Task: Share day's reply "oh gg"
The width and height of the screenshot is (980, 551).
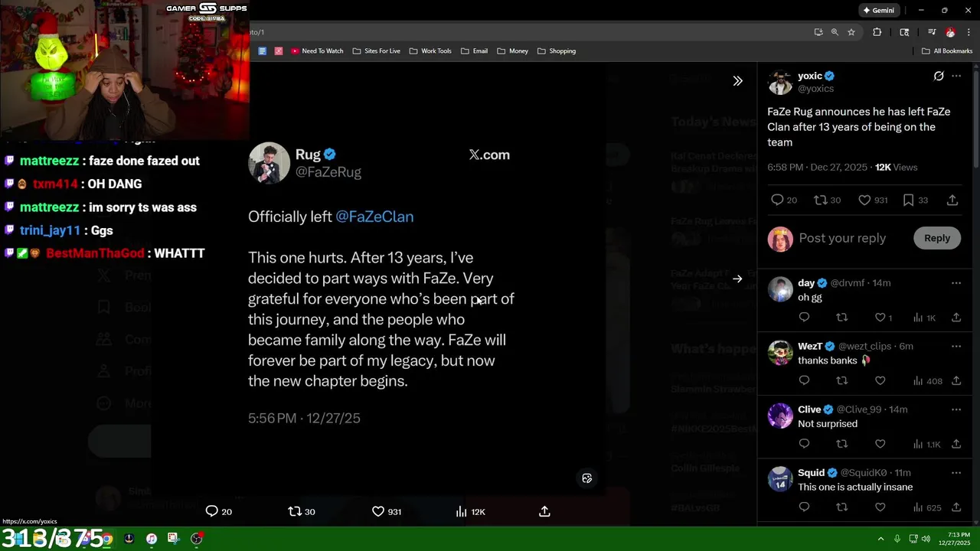Action: click(x=956, y=318)
